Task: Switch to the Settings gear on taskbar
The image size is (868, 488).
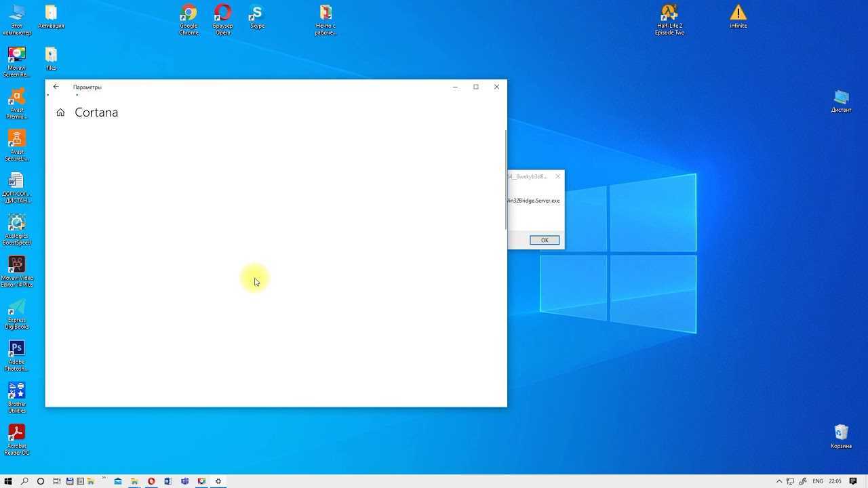Action: tap(218, 481)
